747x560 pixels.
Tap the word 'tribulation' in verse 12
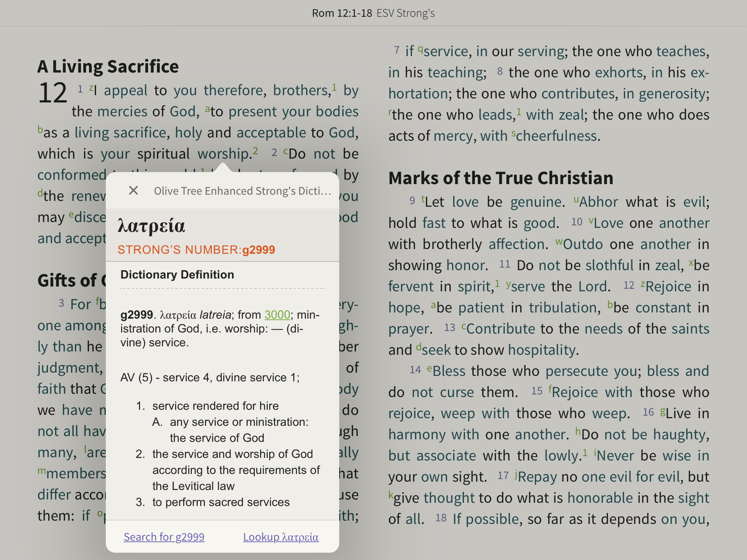click(x=562, y=307)
